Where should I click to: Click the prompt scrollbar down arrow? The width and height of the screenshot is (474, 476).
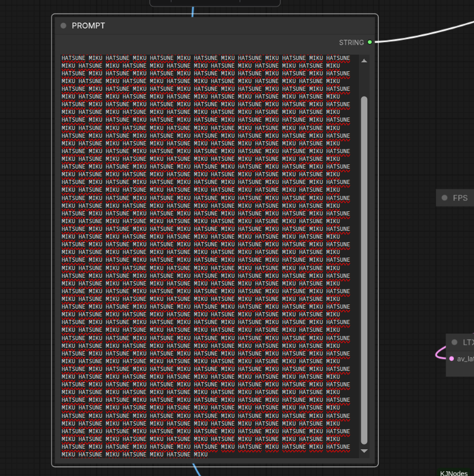pyautogui.click(x=364, y=451)
